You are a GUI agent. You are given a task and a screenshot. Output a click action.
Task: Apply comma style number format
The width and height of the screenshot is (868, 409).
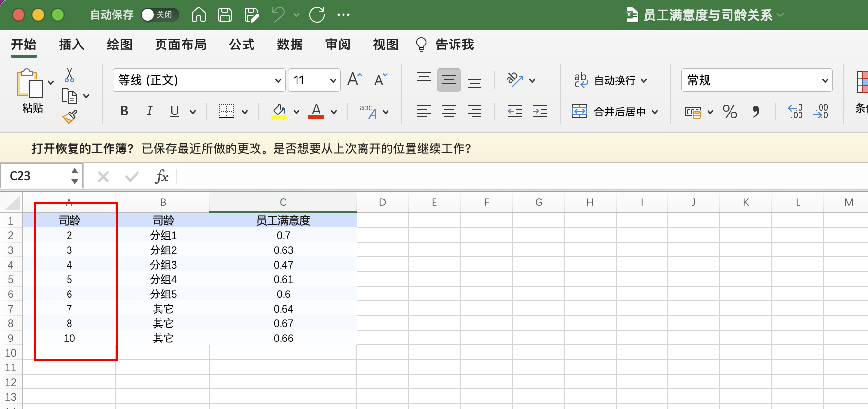(756, 112)
